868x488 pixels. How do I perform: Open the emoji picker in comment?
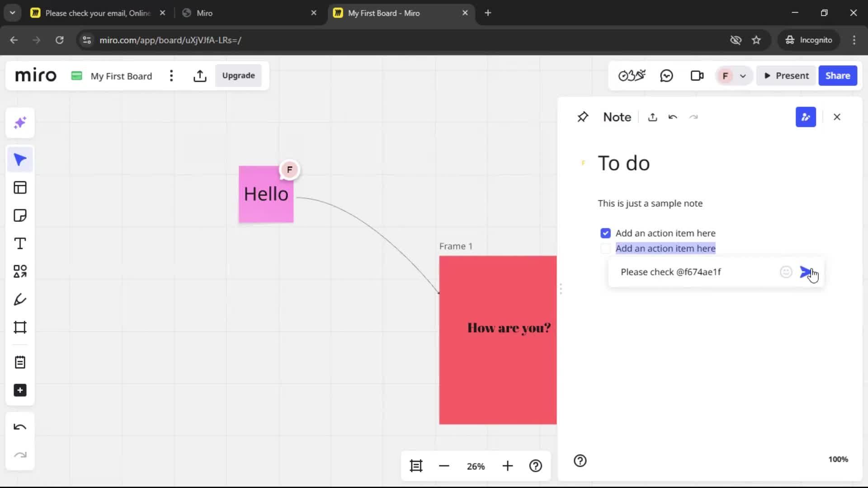tap(786, 272)
